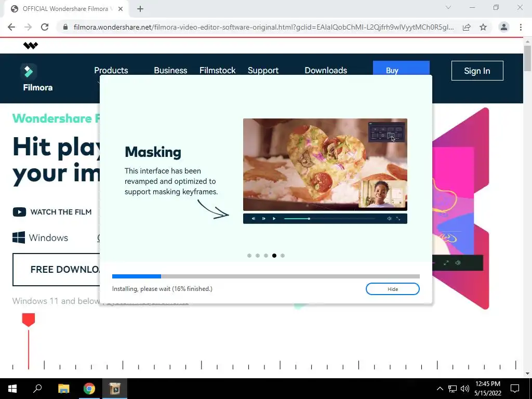Open the Windows Start menu
Image resolution: width=532 pixels, height=399 pixels.
click(12, 389)
